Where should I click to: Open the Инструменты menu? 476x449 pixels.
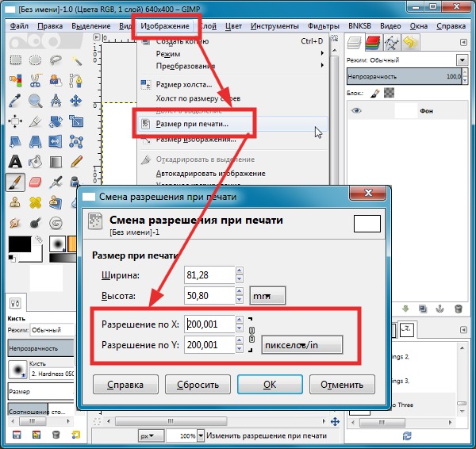point(274,26)
